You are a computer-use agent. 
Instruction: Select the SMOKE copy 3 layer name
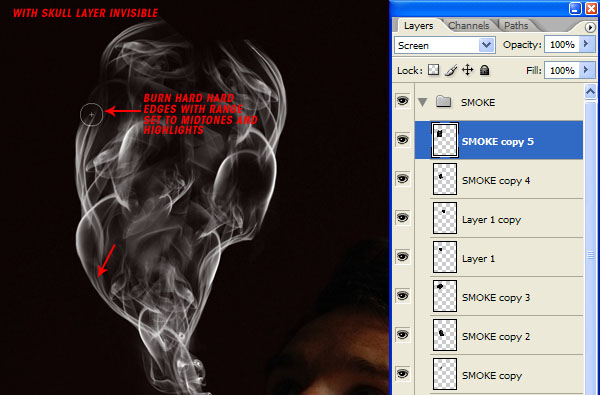(x=496, y=298)
